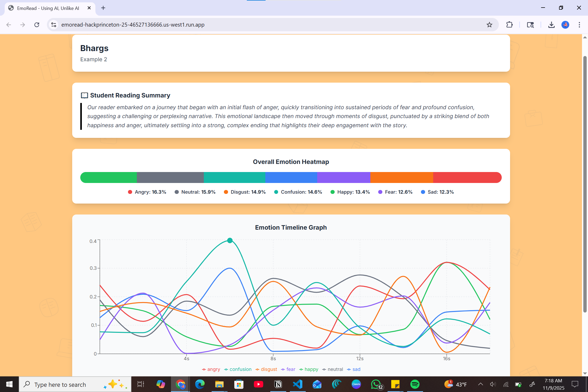This screenshot has width=588, height=392.
Task: Open Chrome profile avatar
Action: click(565, 25)
